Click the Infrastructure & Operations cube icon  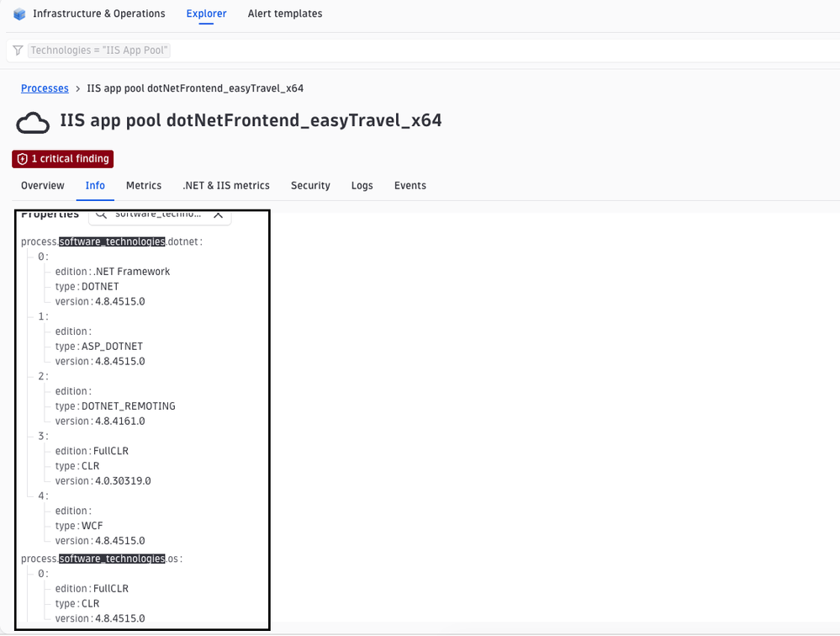pos(19,14)
